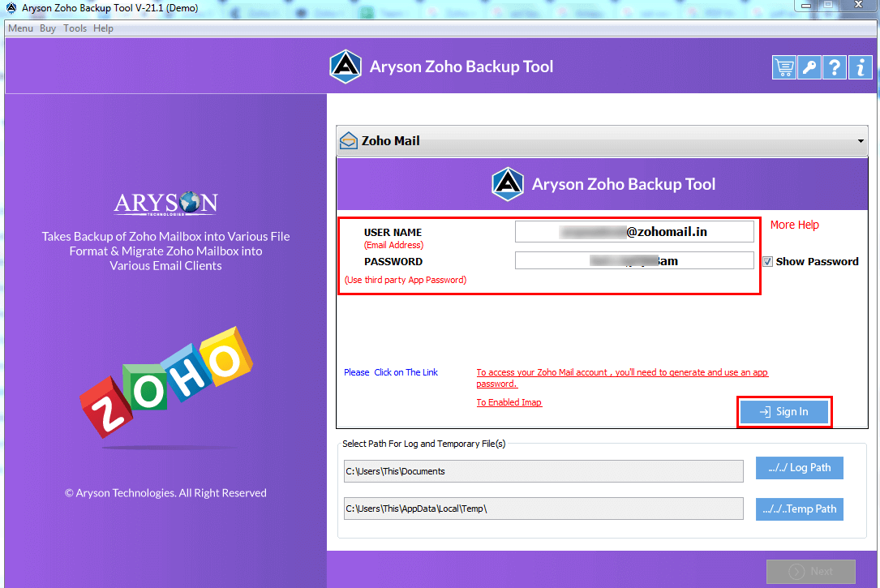Click the info about icon
This screenshot has width=880, height=588.
click(861, 68)
